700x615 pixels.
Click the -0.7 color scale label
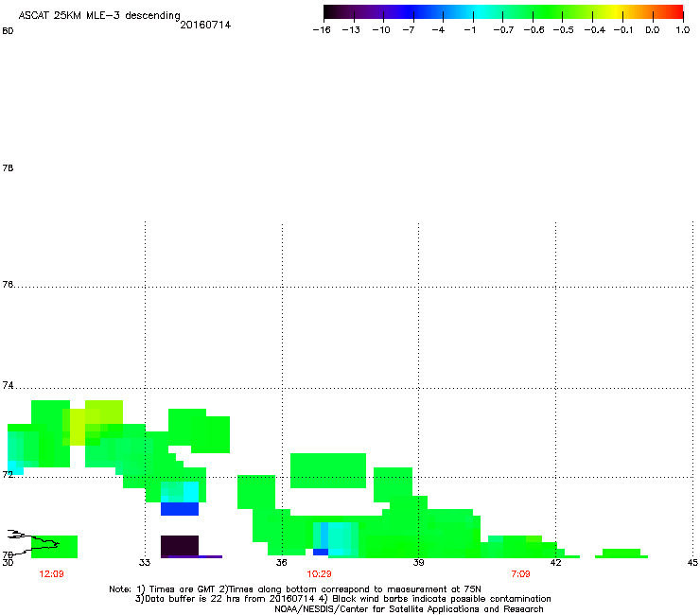pyautogui.click(x=503, y=30)
